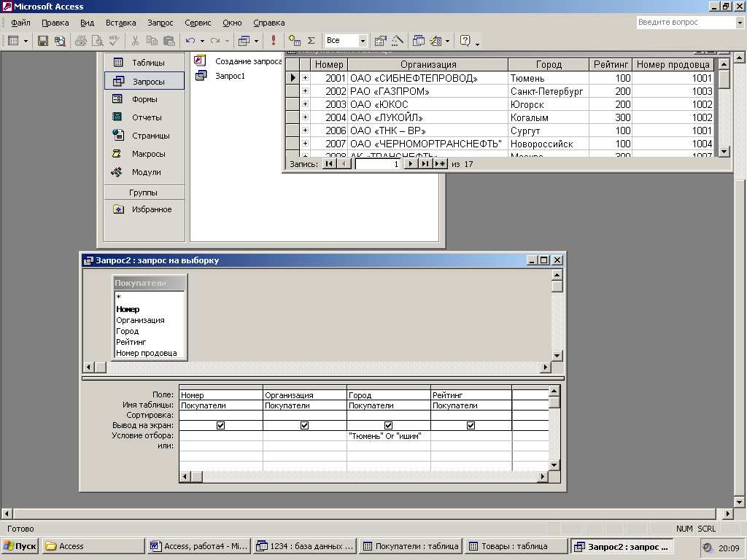The width and height of the screenshot is (747, 560).
Task: Click scroll right arrow in query grid
Action: tap(542, 476)
